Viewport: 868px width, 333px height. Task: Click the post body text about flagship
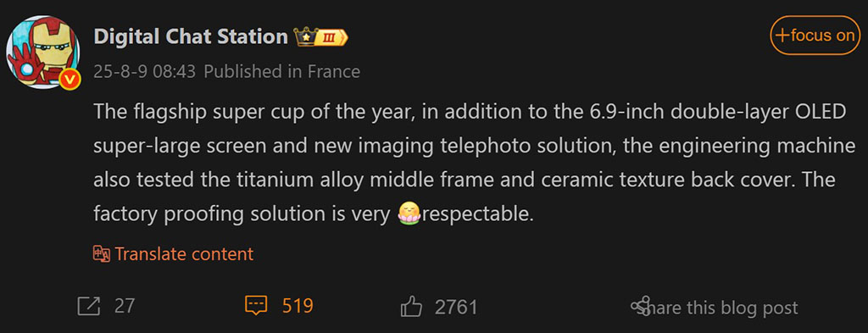pyautogui.click(x=470, y=164)
